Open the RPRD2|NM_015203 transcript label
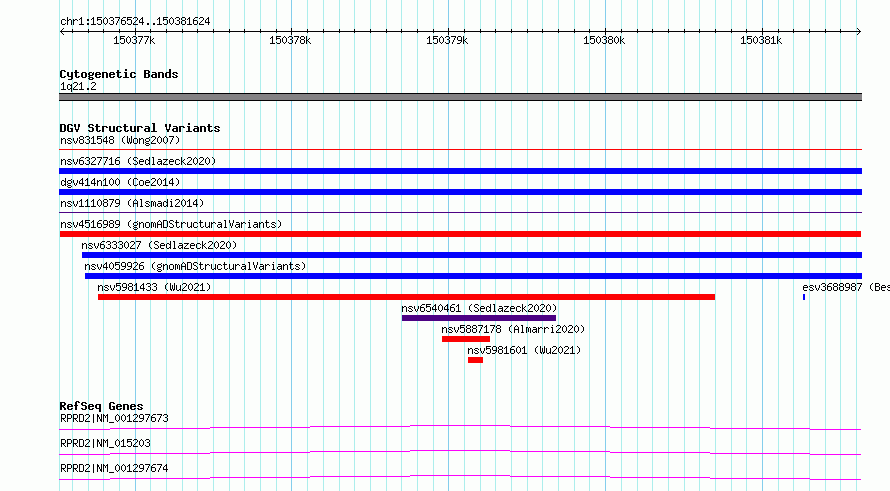The width and height of the screenshot is (890, 491). click(x=106, y=443)
